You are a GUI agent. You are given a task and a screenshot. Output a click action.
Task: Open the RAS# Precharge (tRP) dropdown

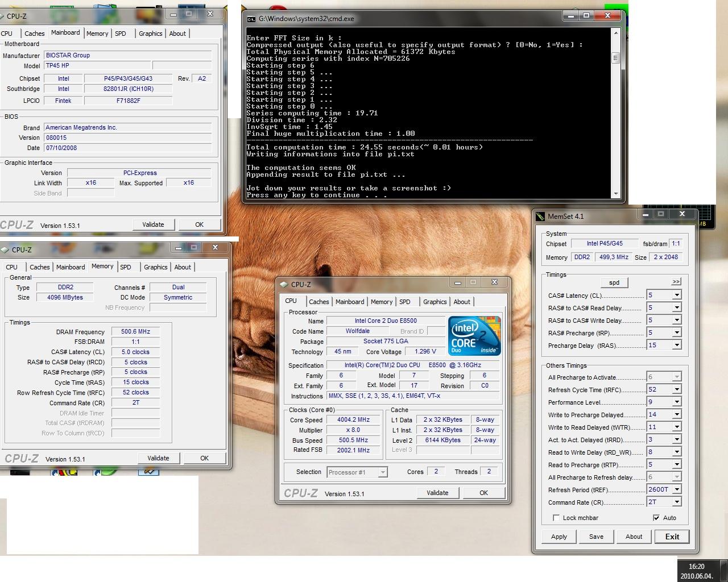point(677,333)
